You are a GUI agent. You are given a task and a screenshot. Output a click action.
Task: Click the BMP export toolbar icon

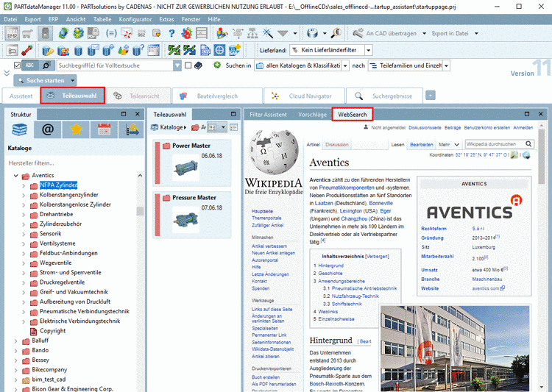(12, 33)
